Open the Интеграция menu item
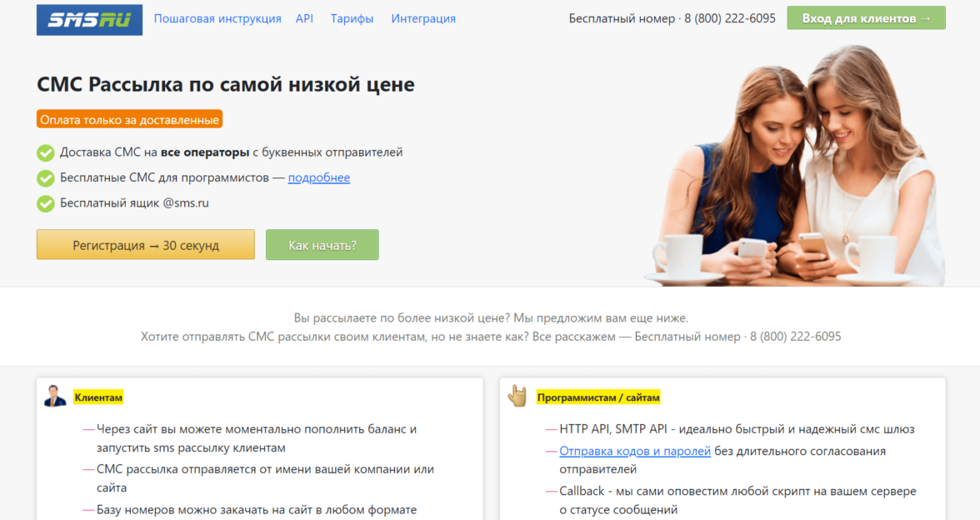 click(423, 18)
